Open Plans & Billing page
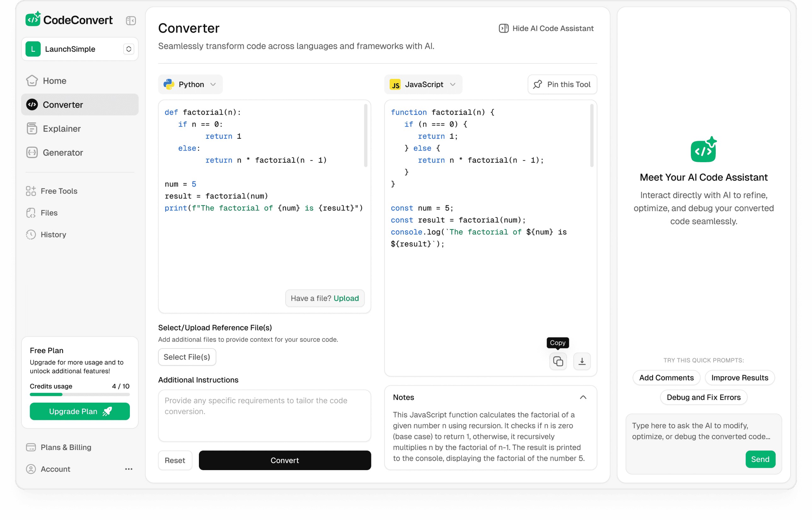The width and height of the screenshot is (812, 520). [66, 447]
